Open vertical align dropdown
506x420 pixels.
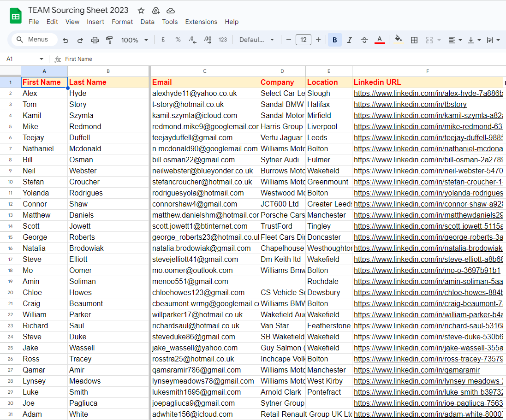pyautogui.click(x=474, y=40)
